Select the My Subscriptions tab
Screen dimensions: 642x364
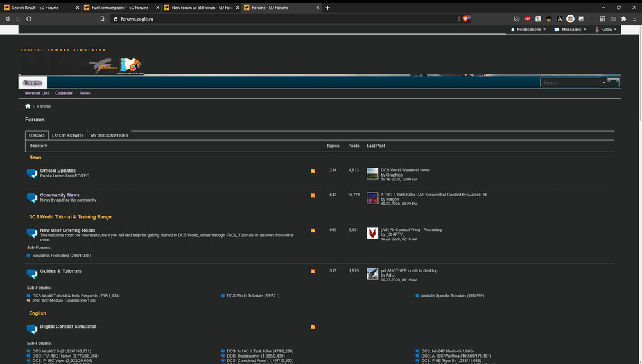coord(109,135)
